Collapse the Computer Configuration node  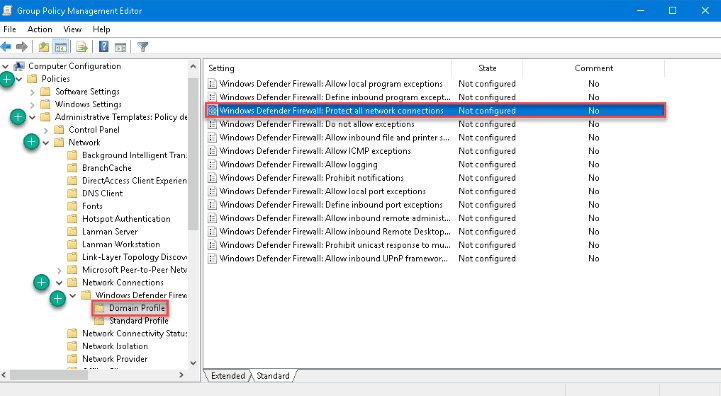pyautogui.click(x=6, y=66)
